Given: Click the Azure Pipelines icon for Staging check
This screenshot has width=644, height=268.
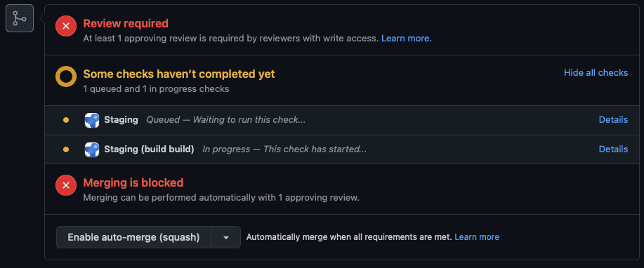Looking at the screenshot, I should [x=92, y=120].
